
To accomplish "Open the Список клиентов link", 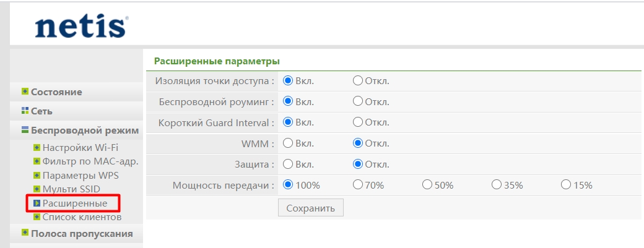I will pos(81,216).
